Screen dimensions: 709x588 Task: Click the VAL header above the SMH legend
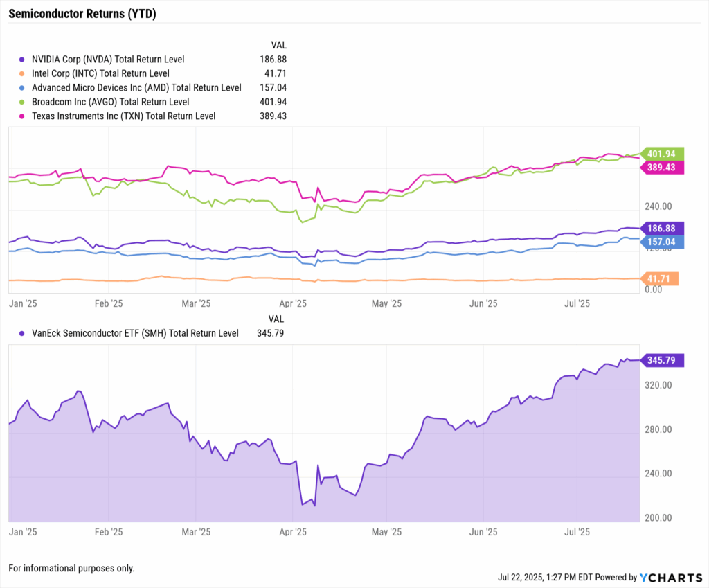click(276, 319)
